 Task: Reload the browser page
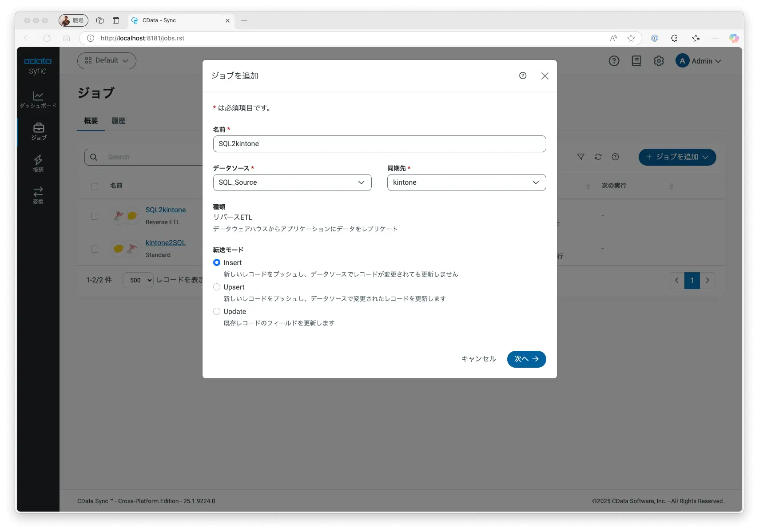tap(47, 38)
